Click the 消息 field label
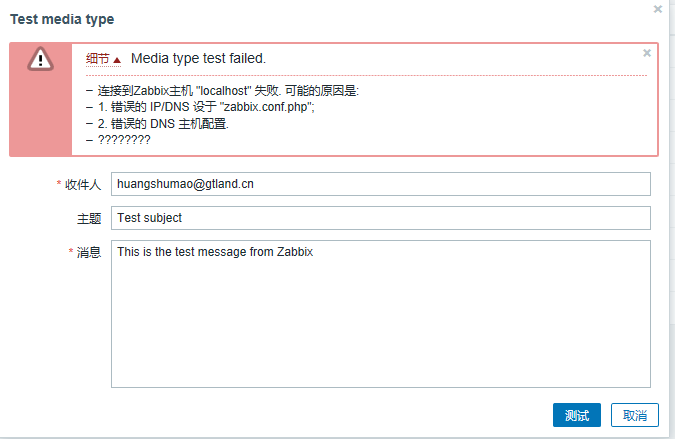675x439 pixels. [88, 253]
